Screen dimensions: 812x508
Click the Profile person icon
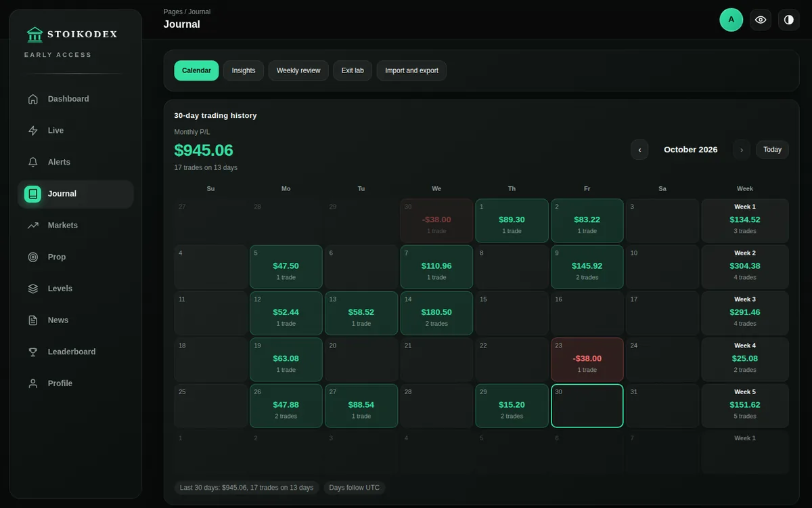33,383
